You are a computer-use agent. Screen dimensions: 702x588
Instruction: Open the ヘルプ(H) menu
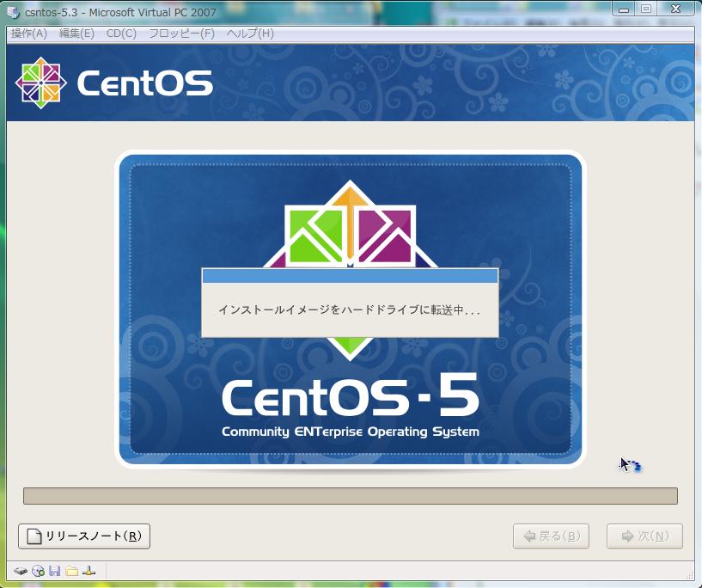click(250, 34)
